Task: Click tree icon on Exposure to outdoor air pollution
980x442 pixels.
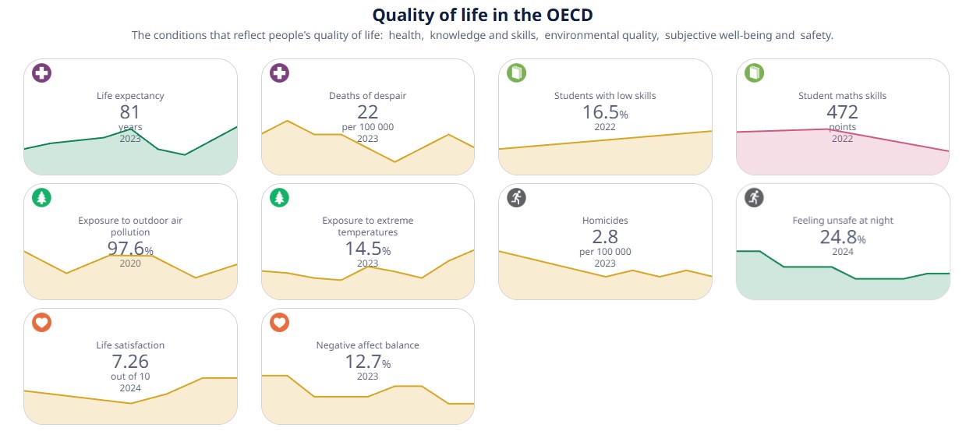Action: [x=42, y=198]
